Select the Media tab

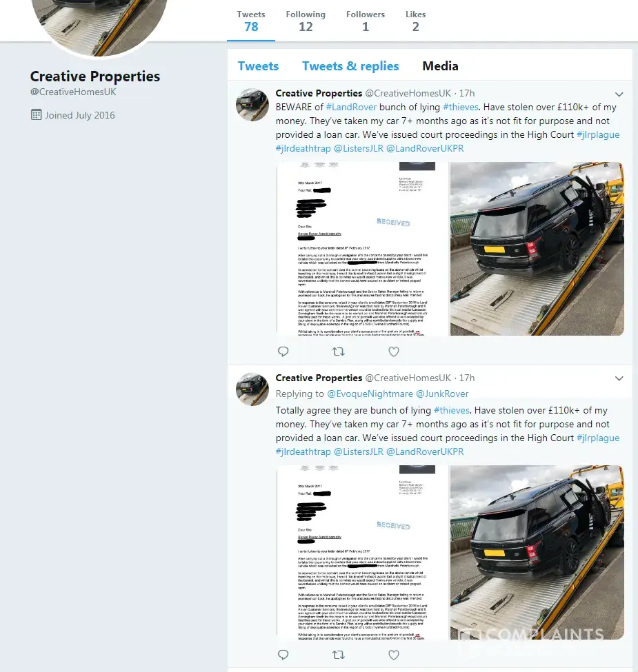[x=440, y=66]
